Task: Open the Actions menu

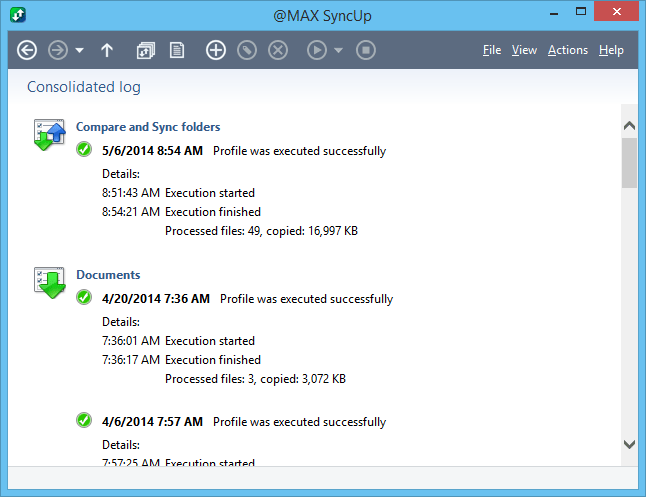Action: 568,50
